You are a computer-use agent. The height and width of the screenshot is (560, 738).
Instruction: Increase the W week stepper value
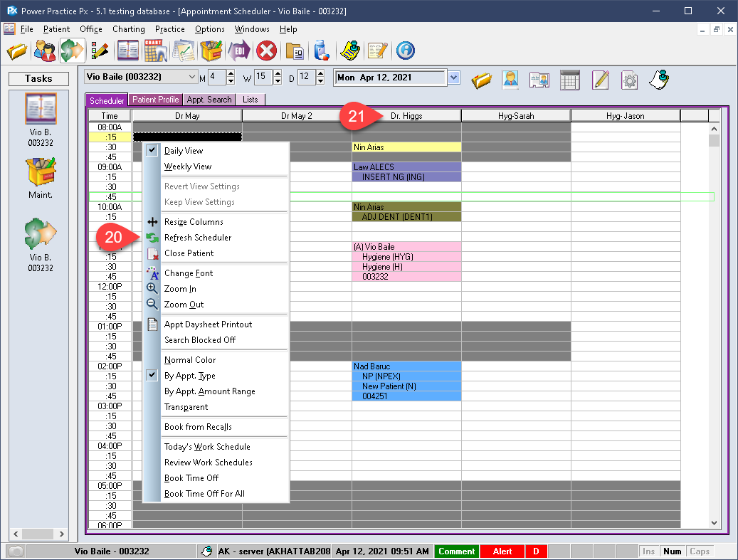(278, 73)
